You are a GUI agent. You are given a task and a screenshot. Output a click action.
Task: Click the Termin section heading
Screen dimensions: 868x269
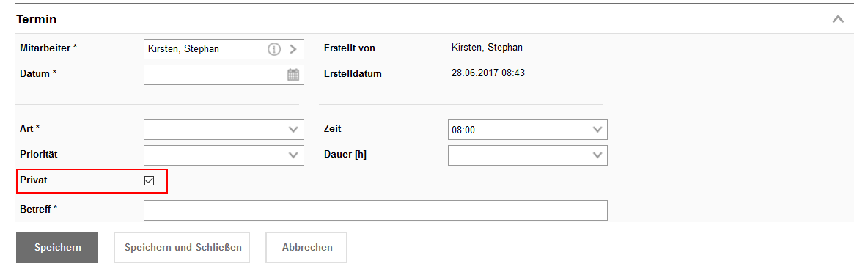click(x=36, y=19)
